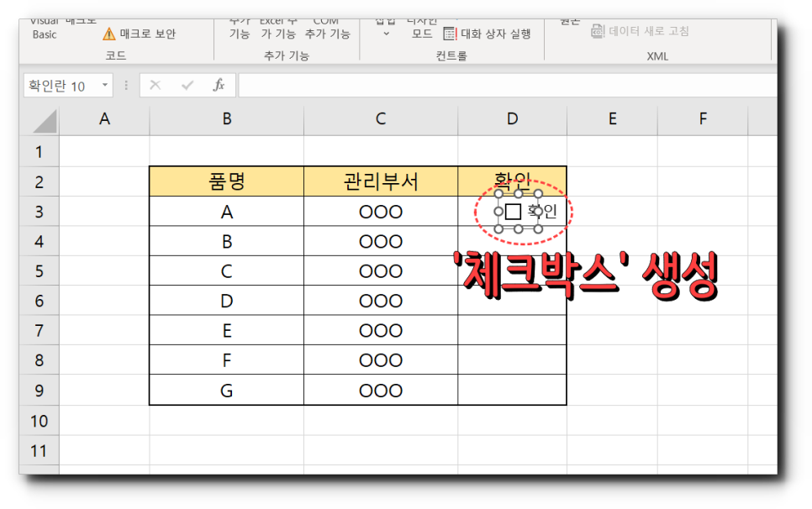Select column D header
This screenshot has width=812, height=509.
click(512, 119)
